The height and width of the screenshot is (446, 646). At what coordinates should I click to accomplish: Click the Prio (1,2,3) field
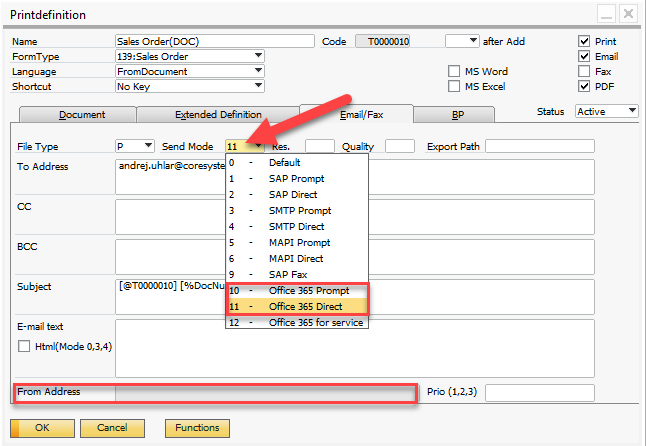[x=540, y=393]
